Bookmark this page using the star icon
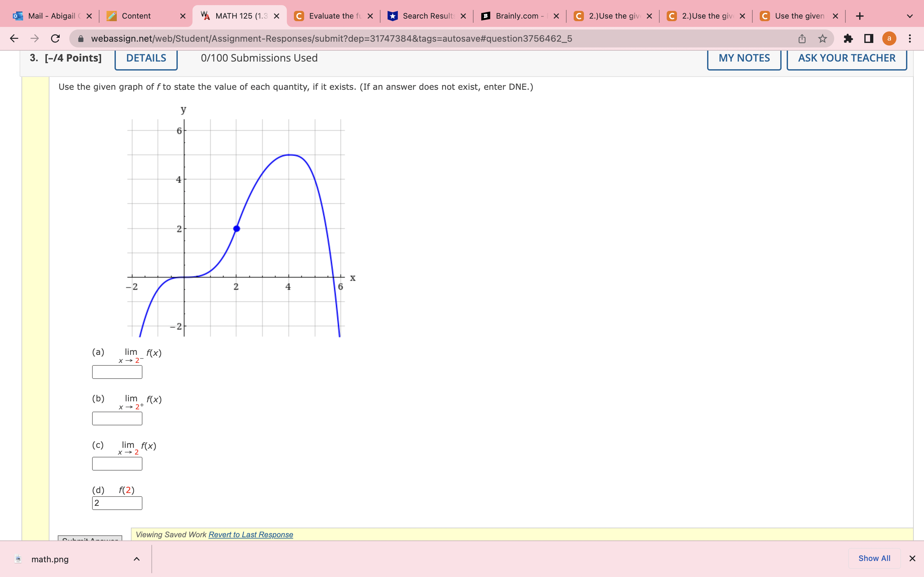The width and height of the screenshot is (924, 577). pyautogui.click(x=822, y=38)
